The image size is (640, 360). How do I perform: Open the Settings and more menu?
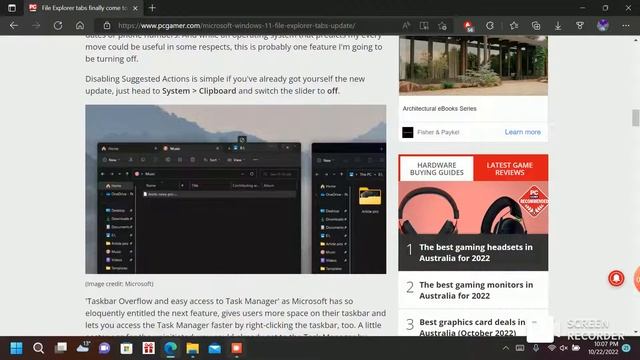point(626,25)
